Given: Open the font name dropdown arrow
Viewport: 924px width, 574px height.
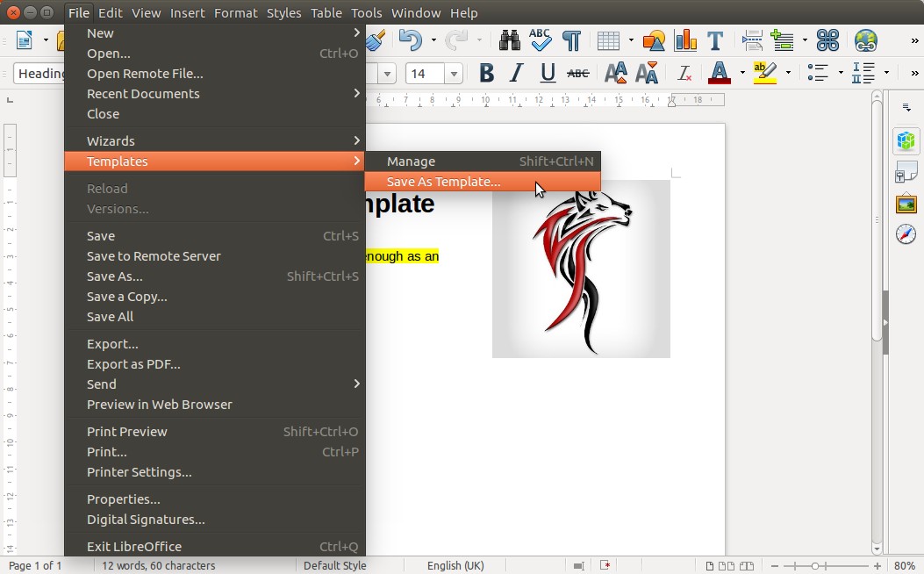Looking at the screenshot, I should (x=387, y=75).
